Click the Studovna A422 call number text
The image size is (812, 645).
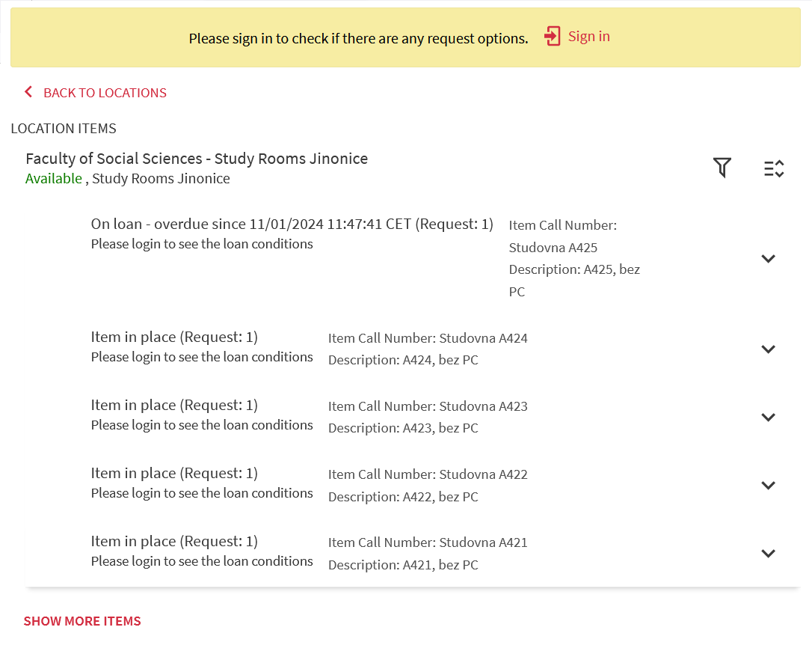pos(483,474)
